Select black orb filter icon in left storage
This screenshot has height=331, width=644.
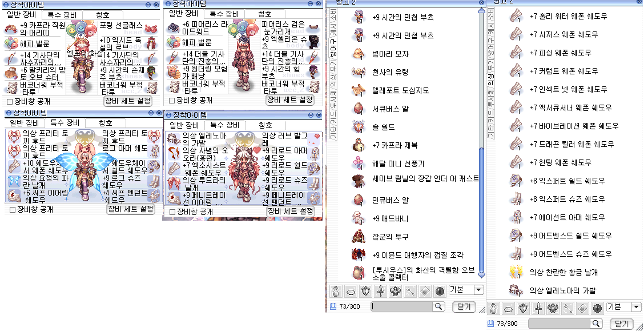440,291
